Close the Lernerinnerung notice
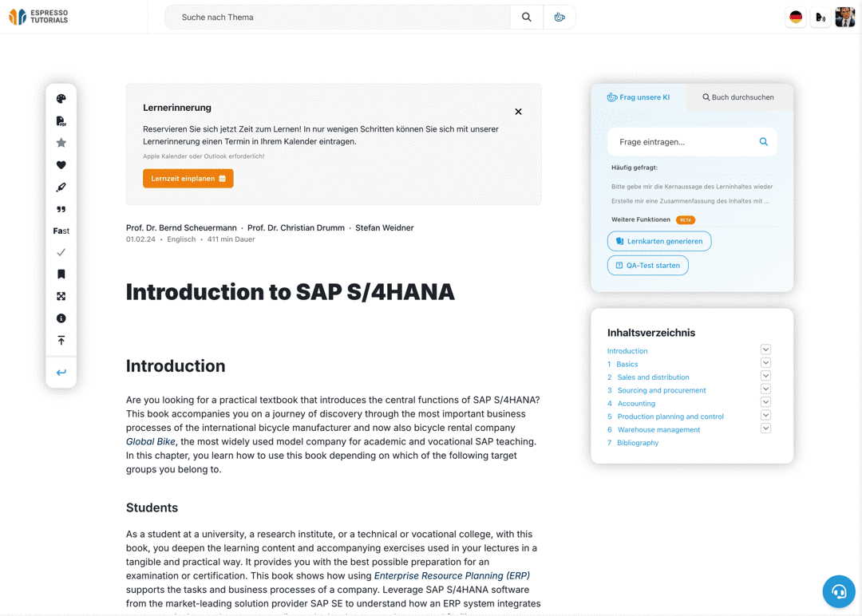The height and width of the screenshot is (616, 862). pos(518,112)
